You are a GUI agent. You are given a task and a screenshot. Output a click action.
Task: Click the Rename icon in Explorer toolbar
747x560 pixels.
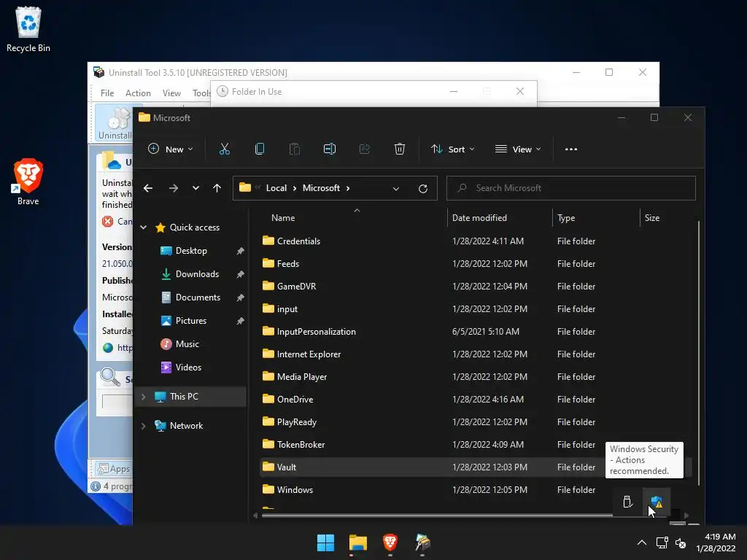pos(330,149)
